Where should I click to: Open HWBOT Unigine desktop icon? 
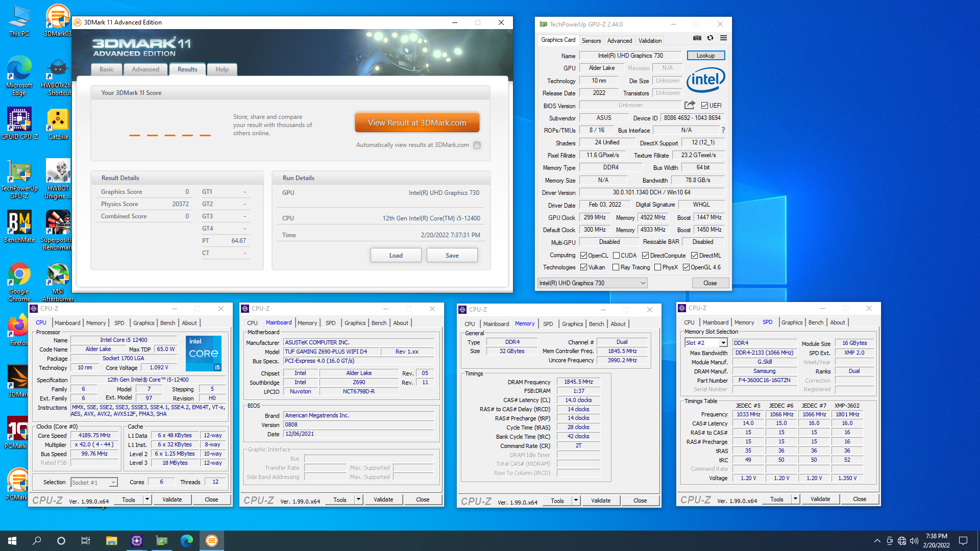[x=58, y=179]
